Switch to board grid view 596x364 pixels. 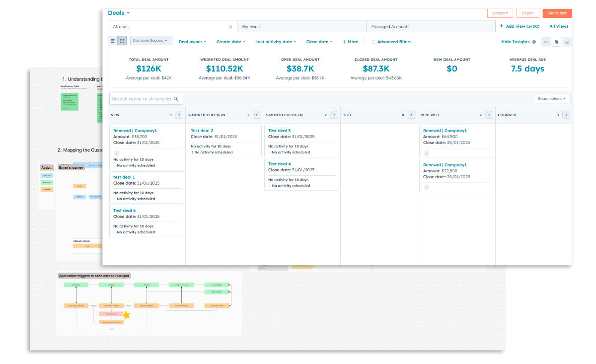(x=122, y=41)
